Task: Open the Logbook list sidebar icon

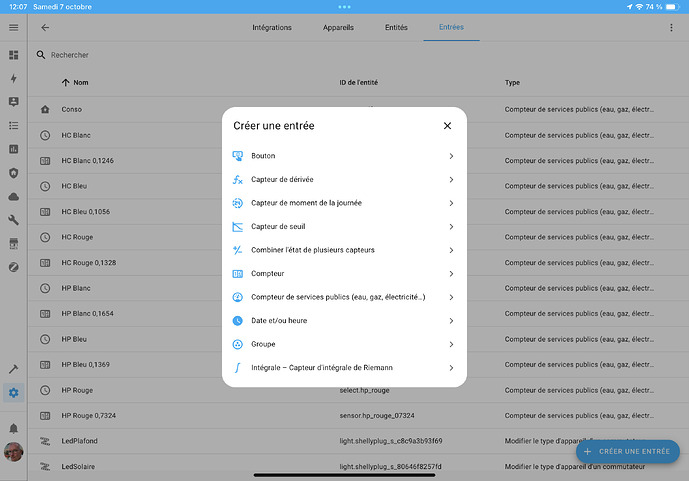Action: [14, 126]
